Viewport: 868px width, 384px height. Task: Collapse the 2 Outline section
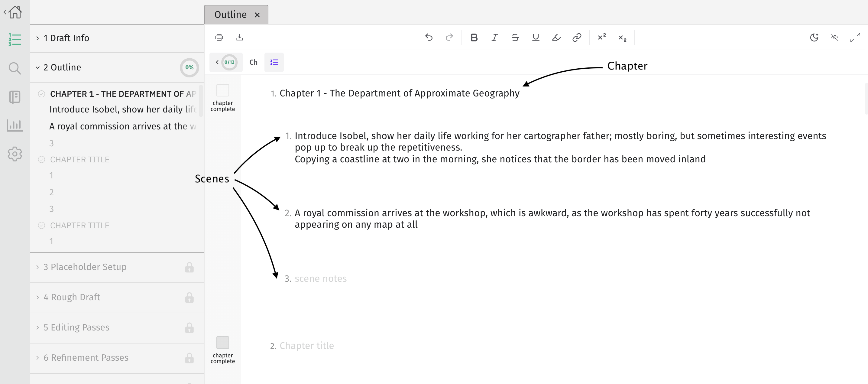(x=37, y=67)
